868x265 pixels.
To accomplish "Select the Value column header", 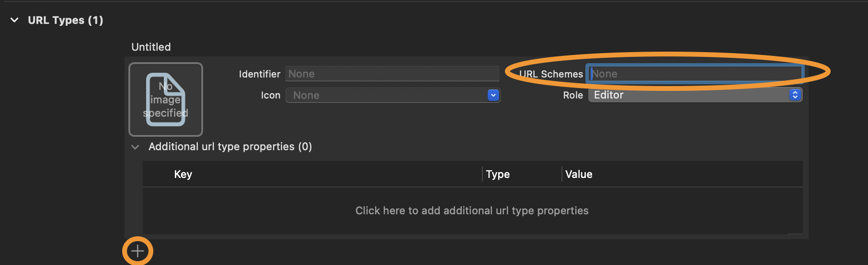I will tap(579, 175).
